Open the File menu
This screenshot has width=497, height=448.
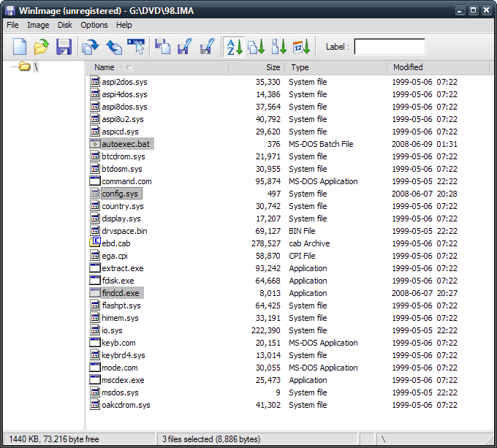[12, 25]
